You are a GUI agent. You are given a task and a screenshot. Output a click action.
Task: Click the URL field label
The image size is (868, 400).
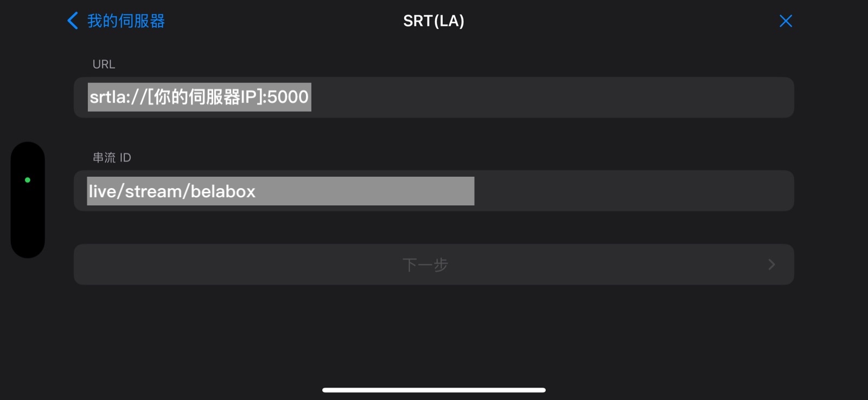(104, 64)
